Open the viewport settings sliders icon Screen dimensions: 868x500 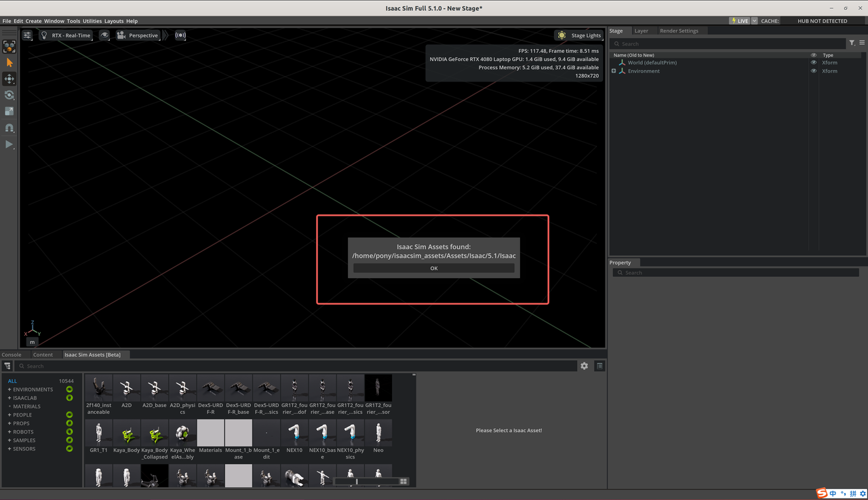(x=27, y=35)
